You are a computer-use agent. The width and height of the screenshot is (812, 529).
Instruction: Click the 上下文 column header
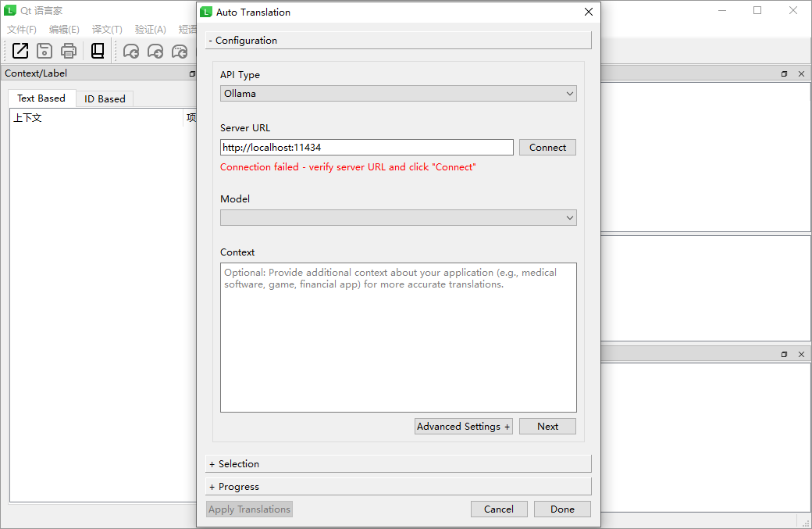point(96,118)
